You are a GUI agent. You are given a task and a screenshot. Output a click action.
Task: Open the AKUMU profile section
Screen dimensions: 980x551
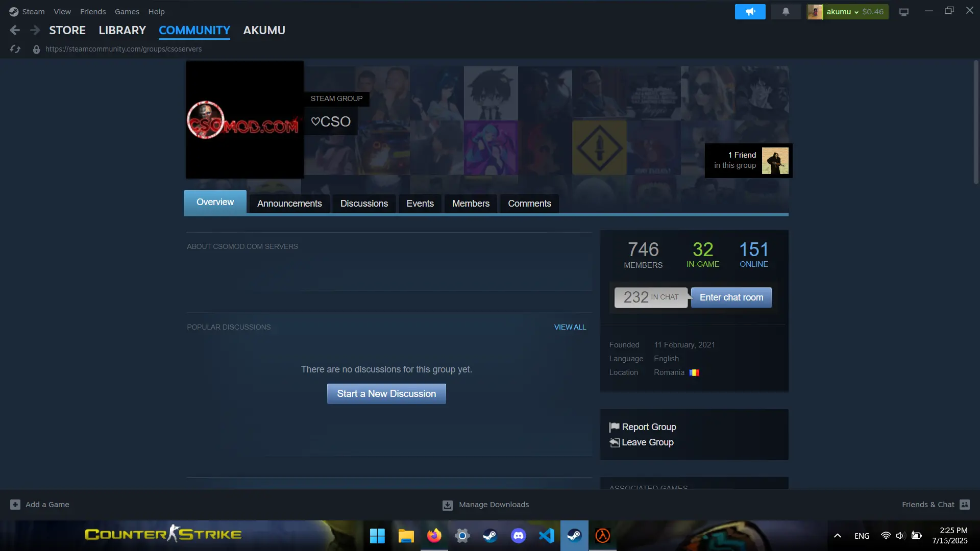264,31
